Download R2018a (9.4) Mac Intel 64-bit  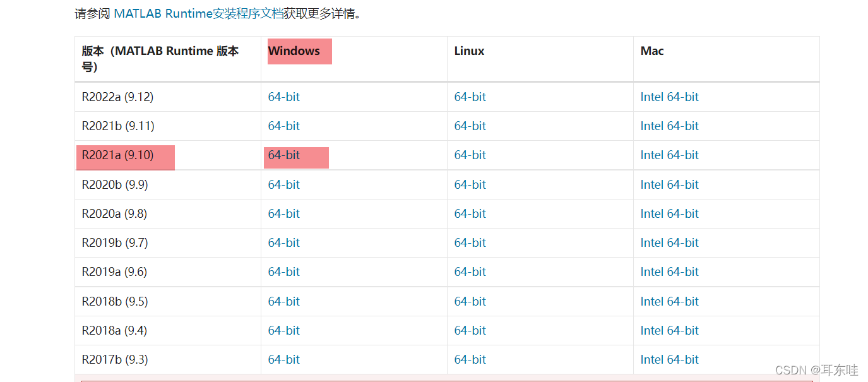tap(670, 331)
